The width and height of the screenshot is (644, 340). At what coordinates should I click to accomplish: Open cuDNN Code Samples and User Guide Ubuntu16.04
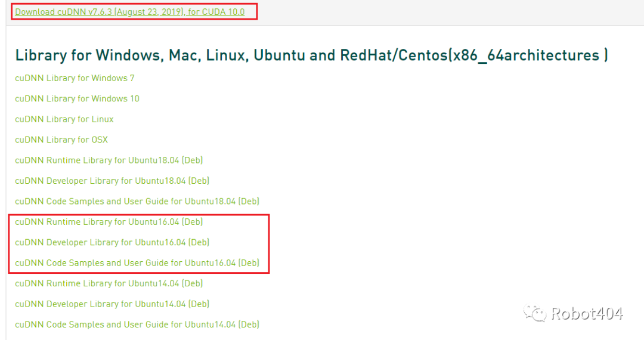point(137,263)
